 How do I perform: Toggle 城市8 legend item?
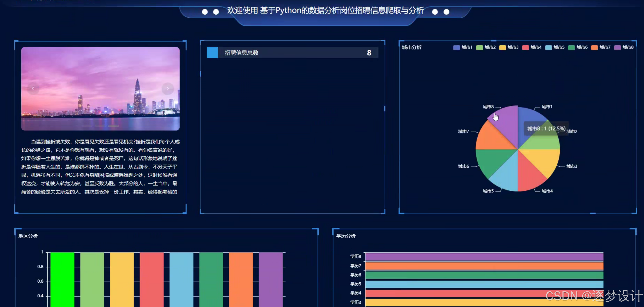624,47
